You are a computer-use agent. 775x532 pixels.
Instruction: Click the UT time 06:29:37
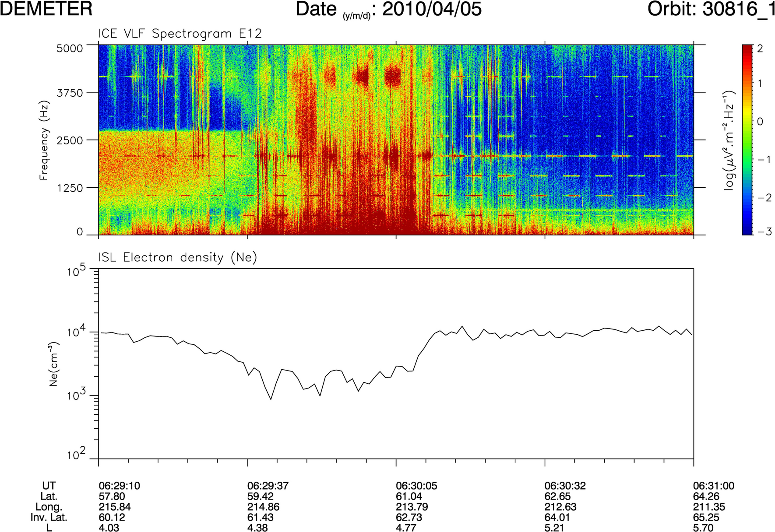tap(268, 486)
